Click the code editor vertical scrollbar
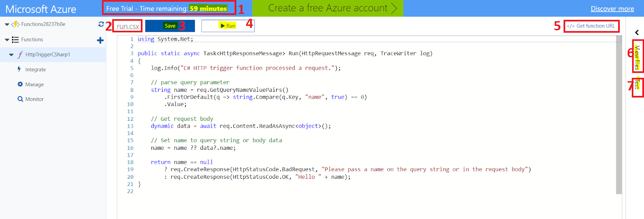The height and width of the screenshot is (219, 644). coord(619,115)
